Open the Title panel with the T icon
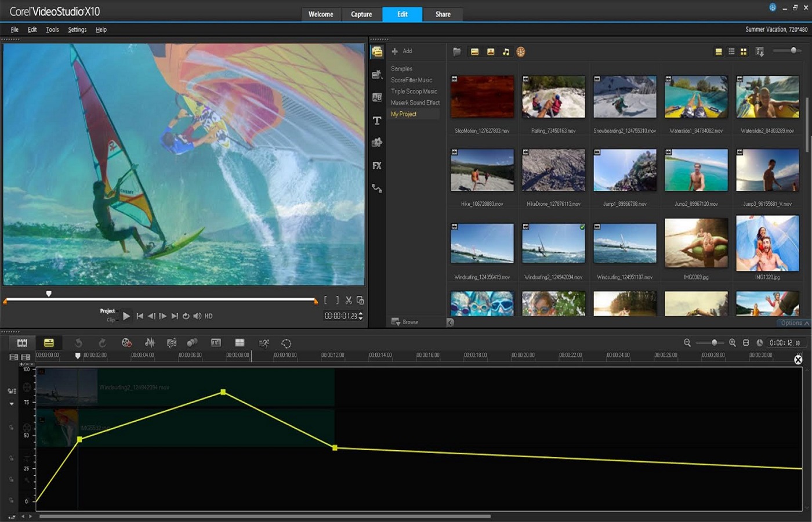Viewport: 812px width, 522px height. coord(377,121)
